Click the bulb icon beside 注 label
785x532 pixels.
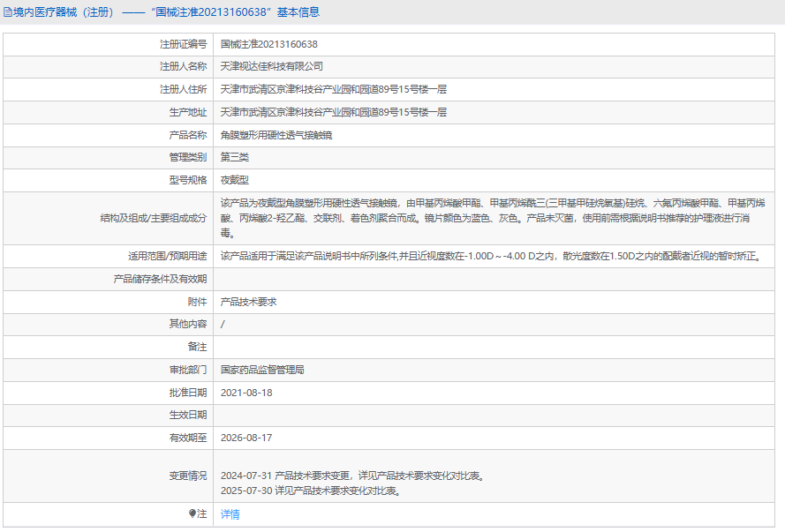point(192,513)
